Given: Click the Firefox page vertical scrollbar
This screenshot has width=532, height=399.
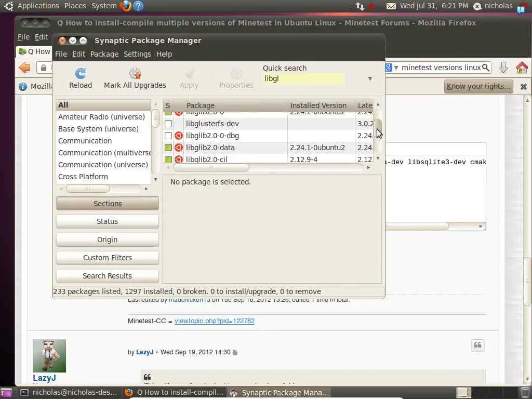Looking at the screenshot, I should pos(527,282).
